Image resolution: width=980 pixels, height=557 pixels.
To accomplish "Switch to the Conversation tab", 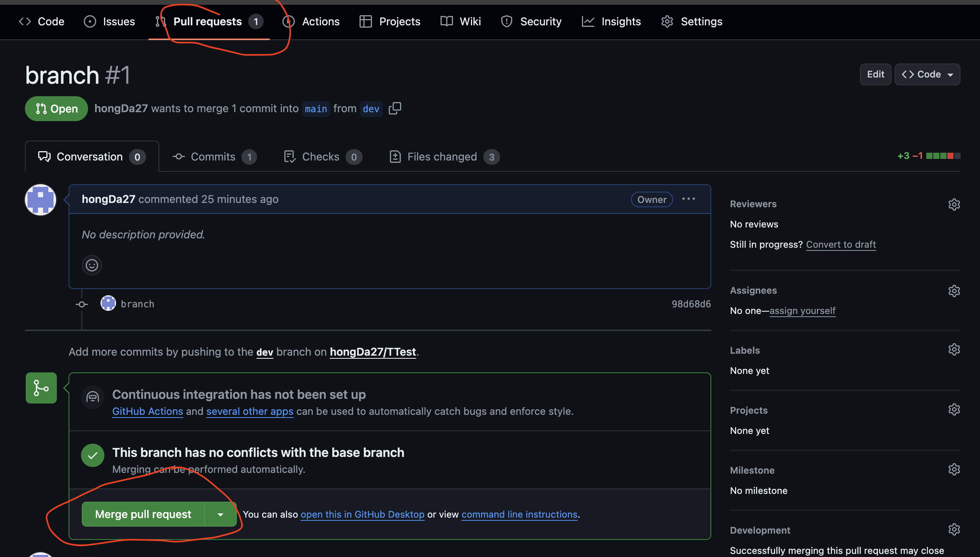I will coord(92,157).
